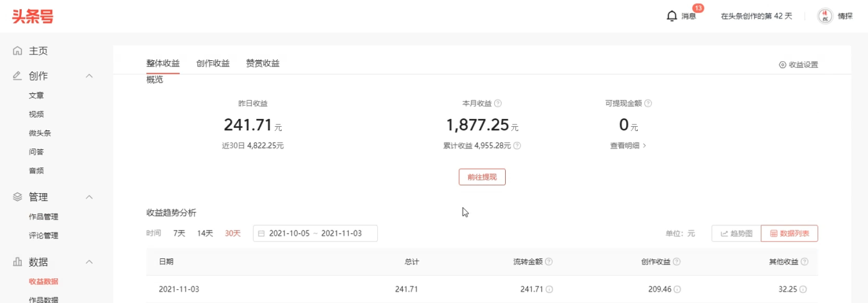Image resolution: width=868 pixels, height=303 pixels.
Task: Switch to 数据列表 view
Action: point(790,234)
